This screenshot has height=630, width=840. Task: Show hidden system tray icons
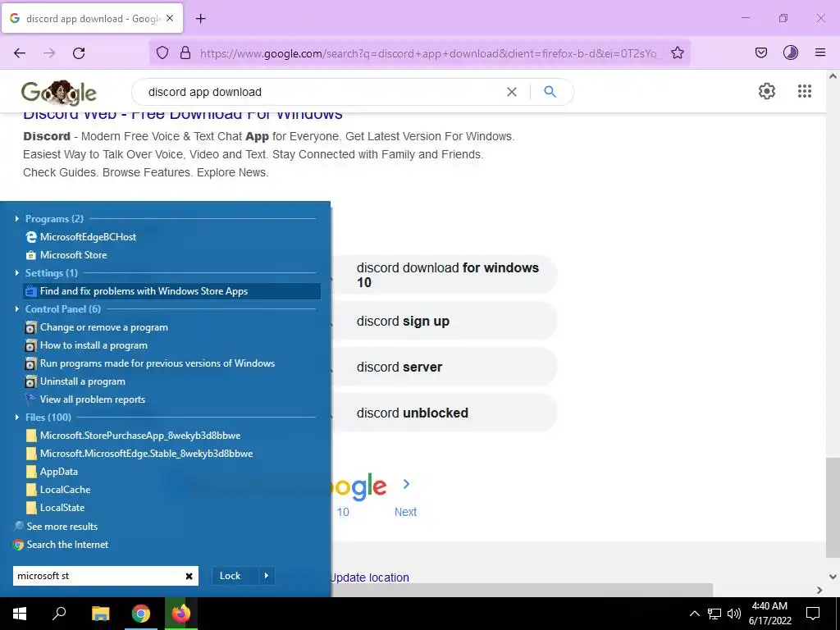coord(694,614)
